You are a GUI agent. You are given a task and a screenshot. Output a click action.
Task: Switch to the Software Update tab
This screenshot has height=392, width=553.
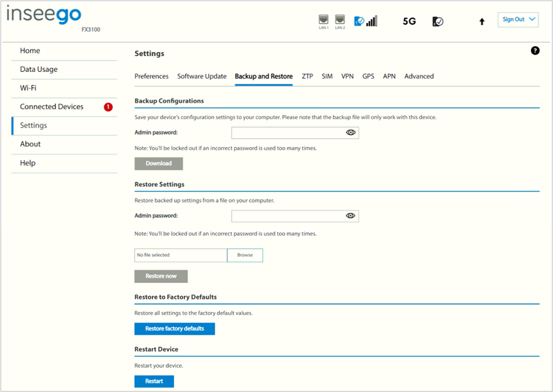202,76
